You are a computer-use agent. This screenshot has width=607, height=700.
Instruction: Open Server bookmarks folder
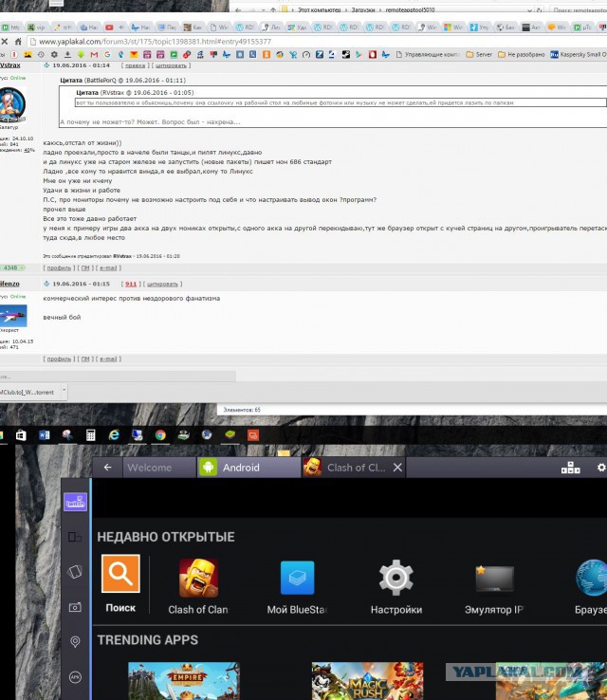(479, 54)
